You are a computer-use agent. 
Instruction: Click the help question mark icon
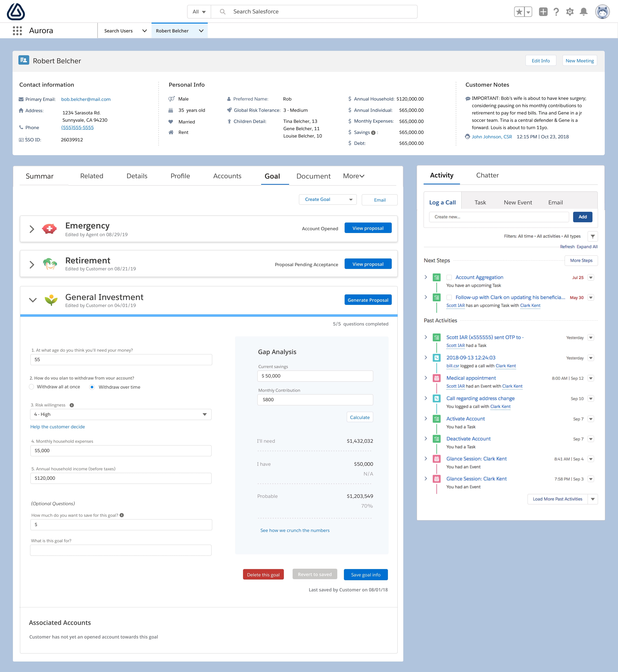click(x=556, y=12)
